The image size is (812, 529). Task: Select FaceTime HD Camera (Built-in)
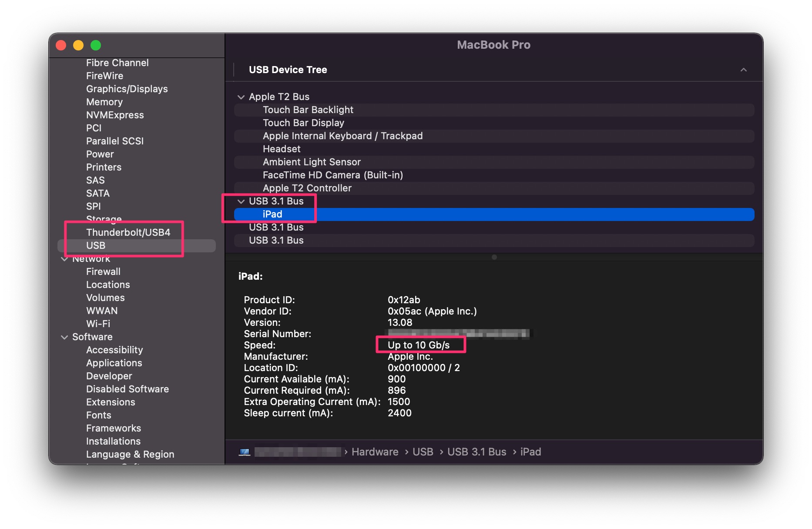(x=494, y=175)
